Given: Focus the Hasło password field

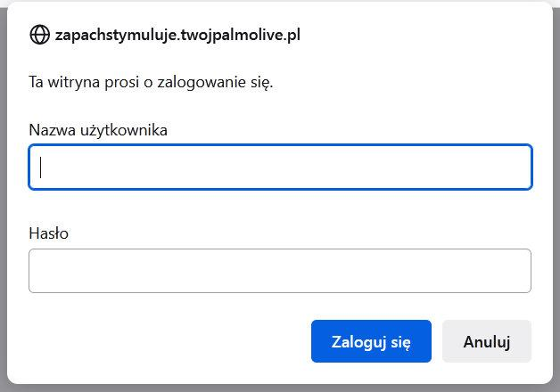Looking at the screenshot, I should [280, 271].
